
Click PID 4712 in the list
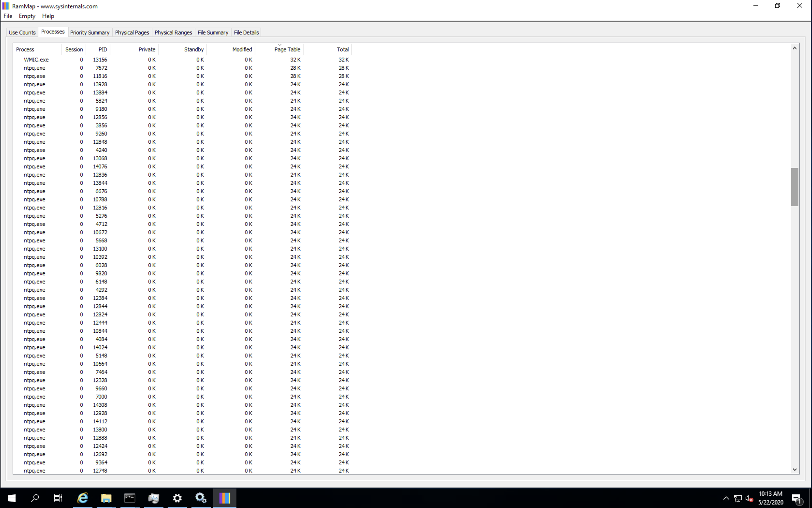point(101,224)
